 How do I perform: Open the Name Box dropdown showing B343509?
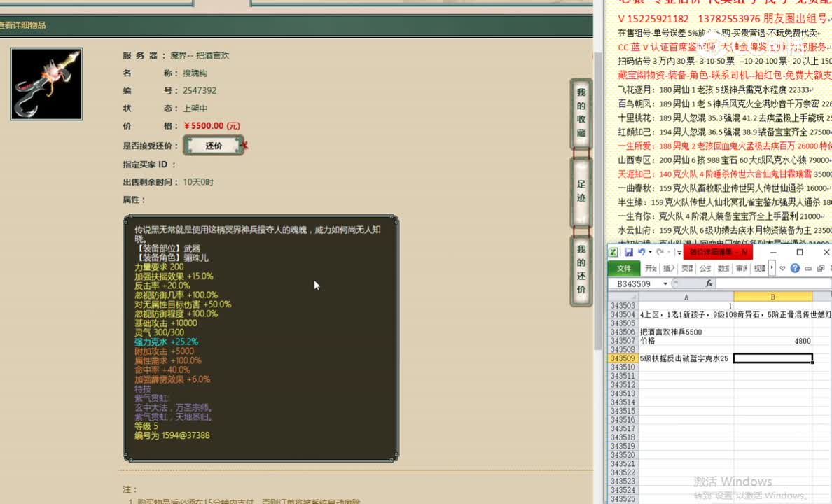click(665, 283)
